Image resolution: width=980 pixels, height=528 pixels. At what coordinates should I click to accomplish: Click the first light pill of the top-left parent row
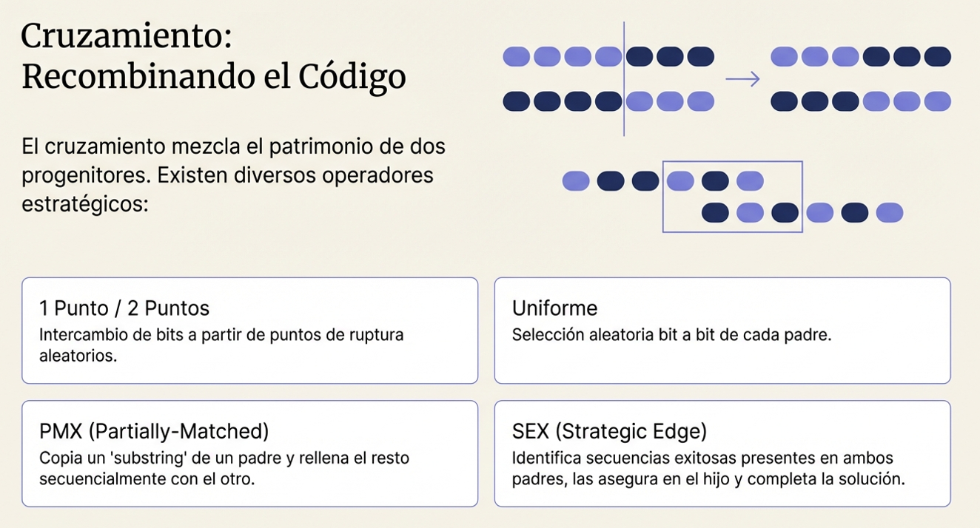[517, 56]
